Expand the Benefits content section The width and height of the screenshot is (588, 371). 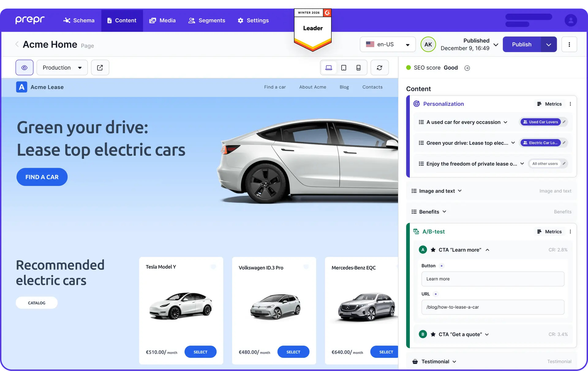[x=445, y=212]
